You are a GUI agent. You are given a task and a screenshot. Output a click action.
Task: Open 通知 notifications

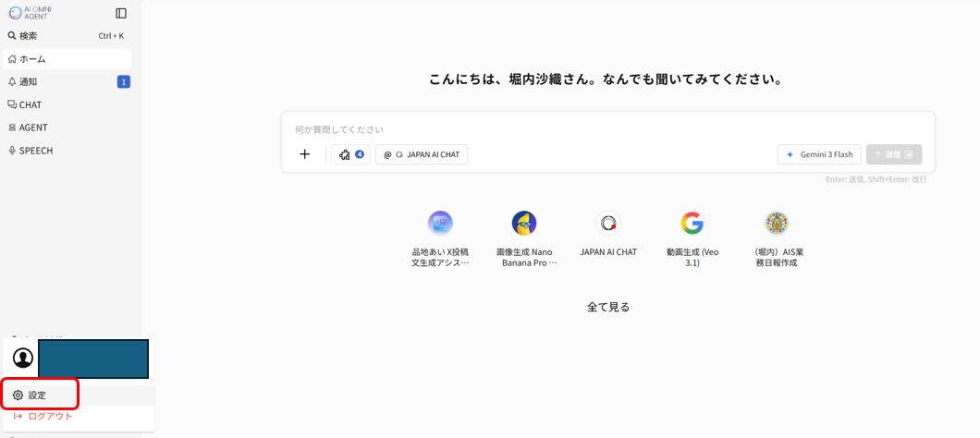(67, 82)
